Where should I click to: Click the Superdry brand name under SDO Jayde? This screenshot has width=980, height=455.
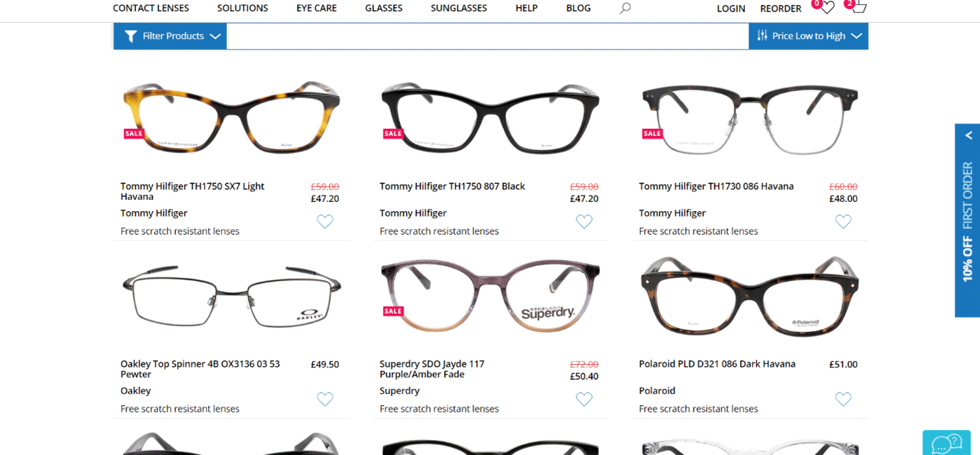[399, 391]
